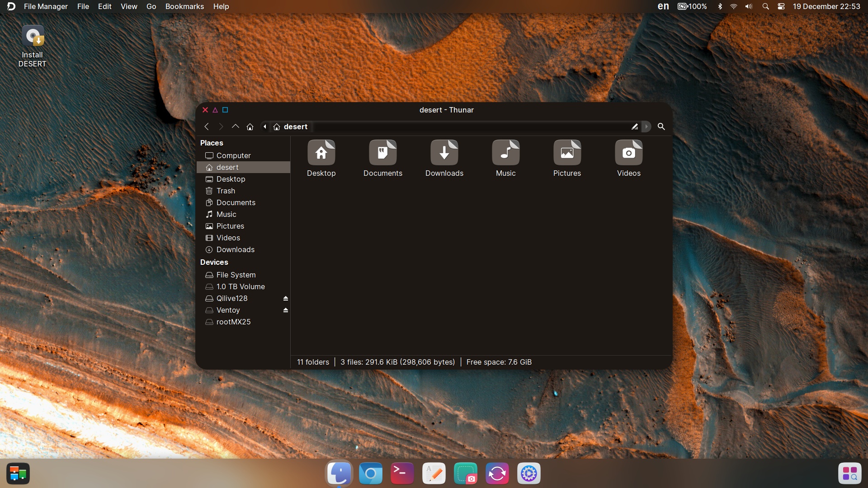Viewport: 868px width, 488px height.
Task: Go back with the toolbar back arrow
Action: coord(207,127)
